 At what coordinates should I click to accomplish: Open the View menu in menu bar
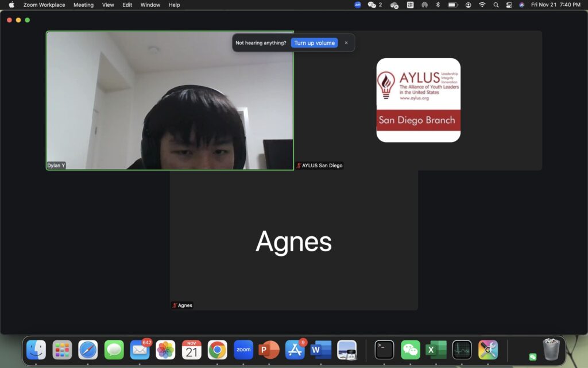(108, 5)
